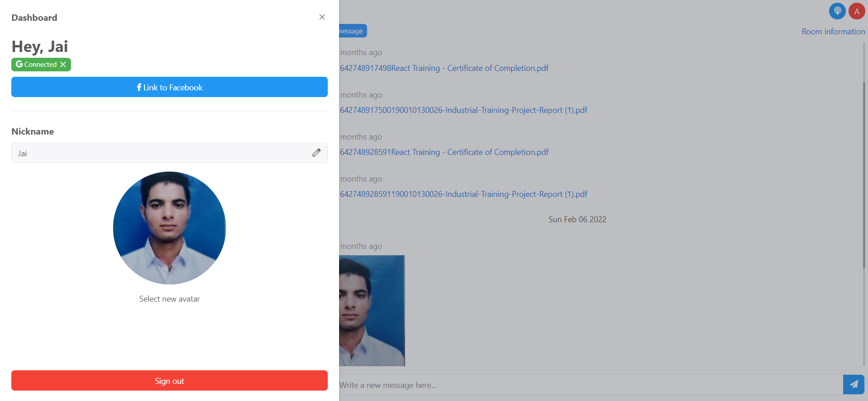Click the Link to Facebook button
Image resolution: width=868 pixels, height=401 pixels.
[x=170, y=87]
